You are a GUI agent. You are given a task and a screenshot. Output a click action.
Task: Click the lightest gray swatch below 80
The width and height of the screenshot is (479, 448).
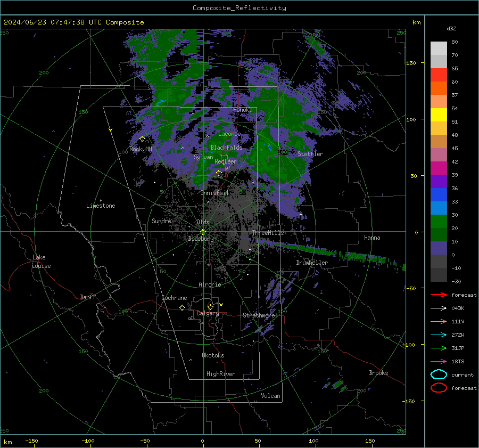(439, 48)
